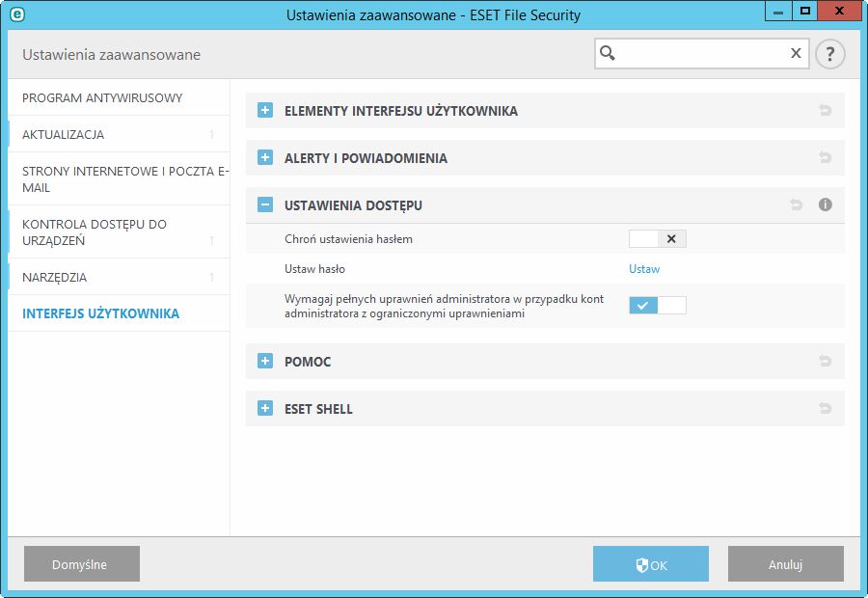This screenshot has width=868, height=598.
Task: Revert Ustawienia dostępu section to defaults
Action: coord(796,204)
